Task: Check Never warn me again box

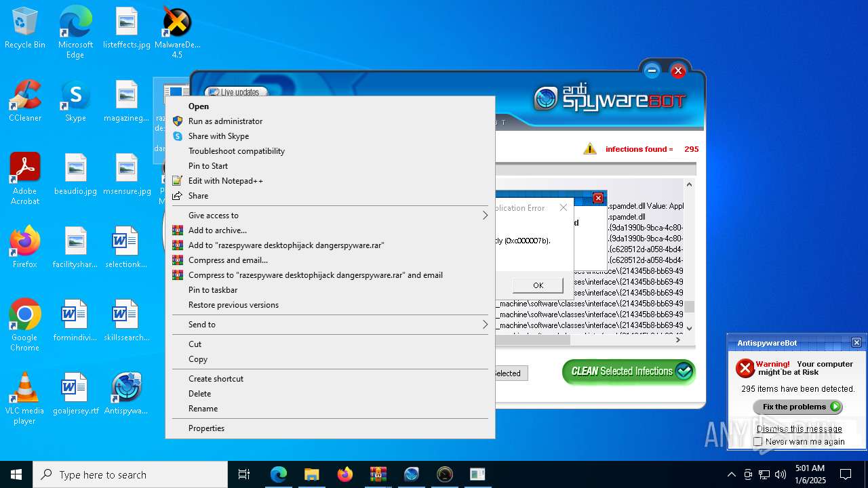Action: coord(758,442)
